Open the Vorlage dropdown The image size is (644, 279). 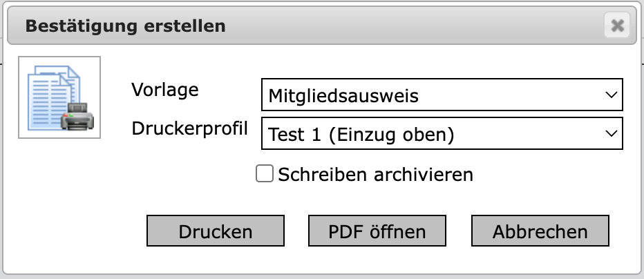[x=442, y=95]
